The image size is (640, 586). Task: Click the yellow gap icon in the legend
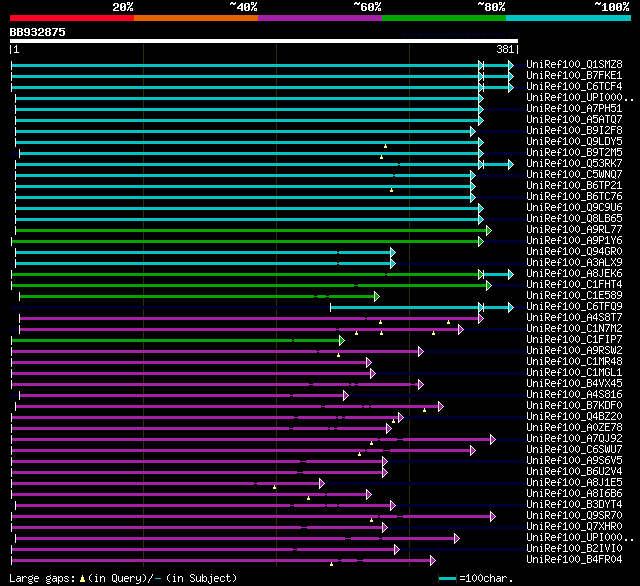click(x=82, y=579)
